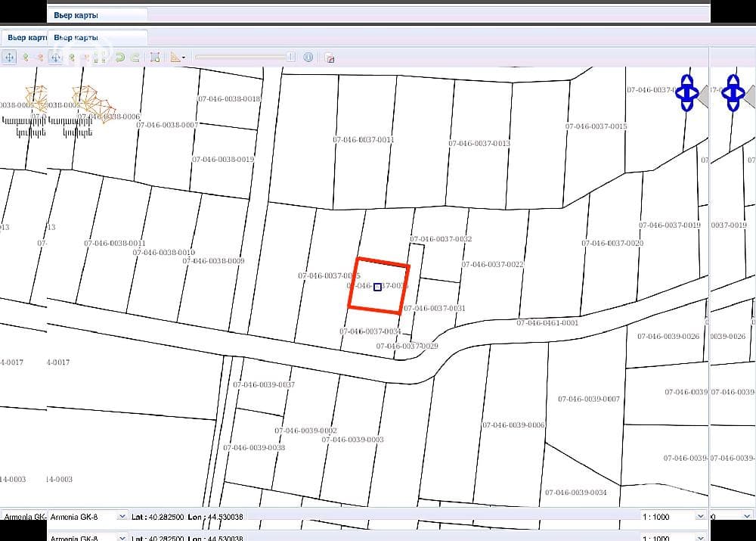Click parcel label 07-046-0037-0015
This screenshot has width=756, height=541.
pyautogui.click(x=596, y=126)
